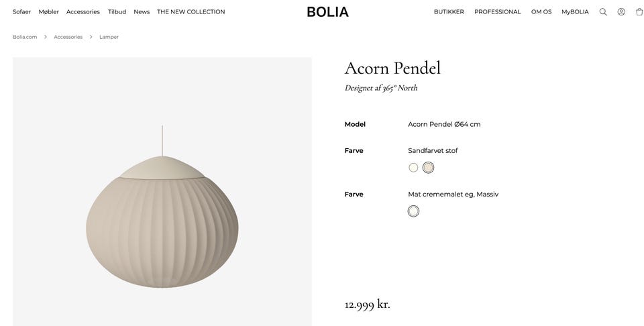Open the shopping bag icon
This screenshot has width=644, height=326.
point(639,12)
